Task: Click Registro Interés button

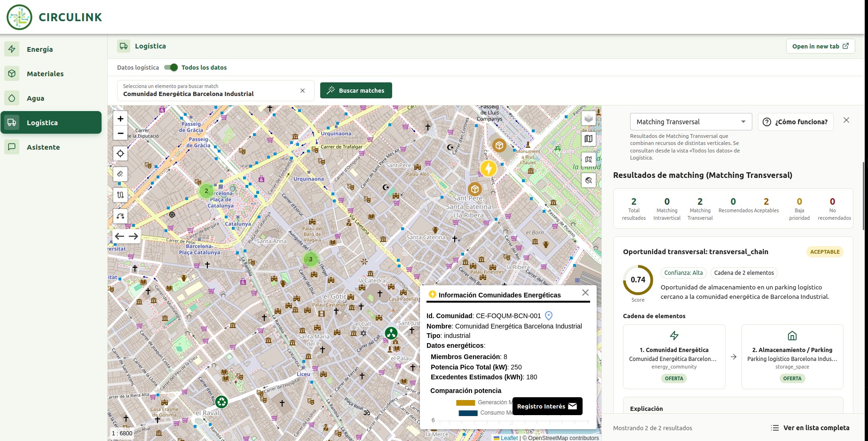Action: point(547,406)
